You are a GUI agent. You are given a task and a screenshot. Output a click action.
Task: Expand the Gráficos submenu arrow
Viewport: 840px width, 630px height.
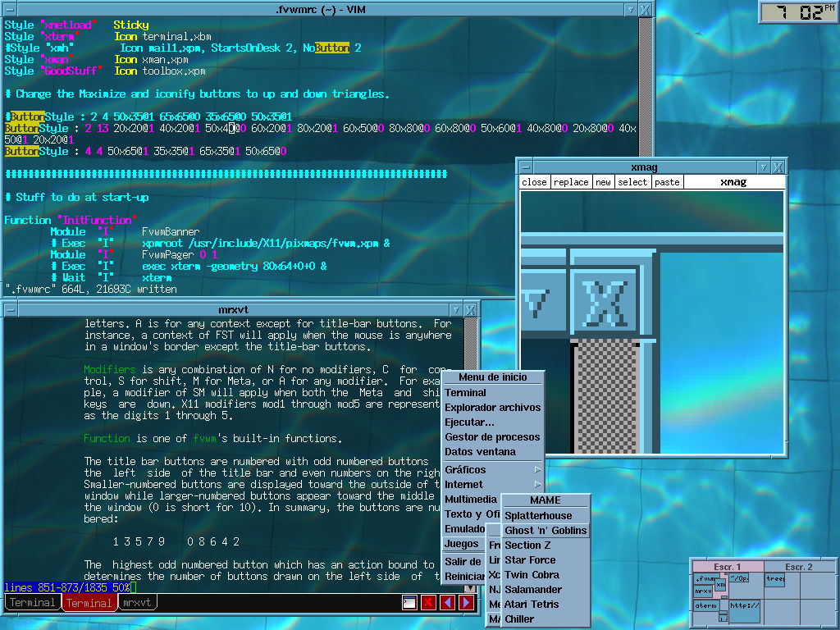[x=537, y=470]
